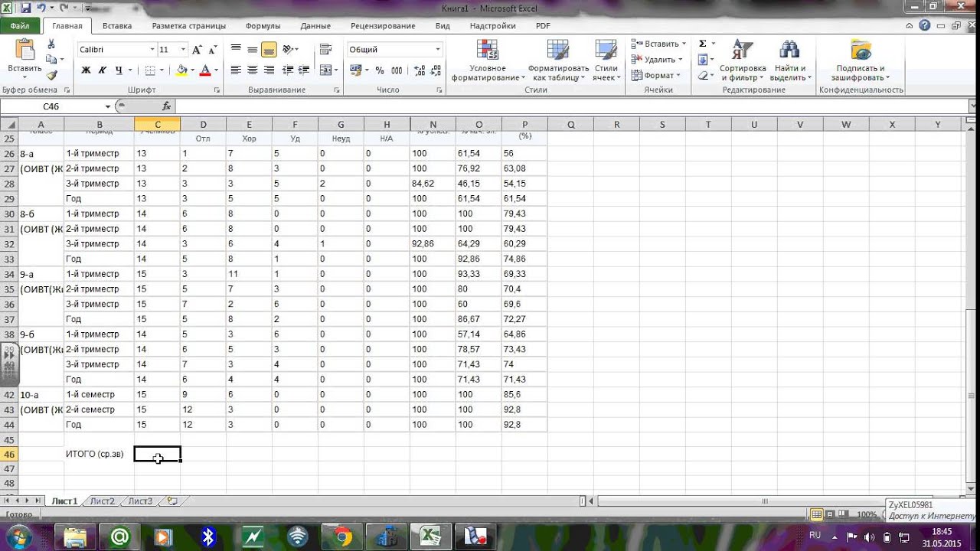Open the Сортировка и фильтр dropdown
Screen dimensions: 980x551
click(743, 60)
